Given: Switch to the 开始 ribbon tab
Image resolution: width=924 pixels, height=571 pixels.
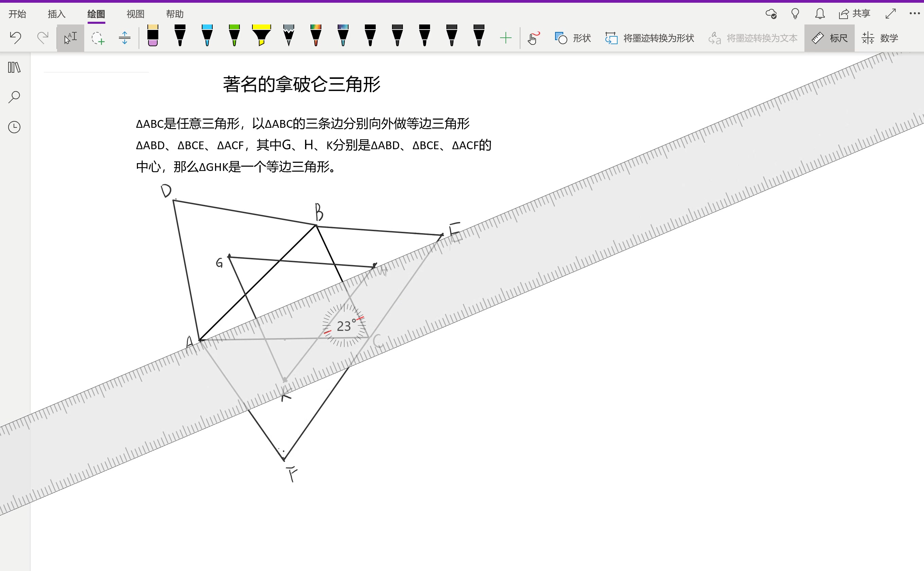Looking at the screenshot, I should 18,14.
